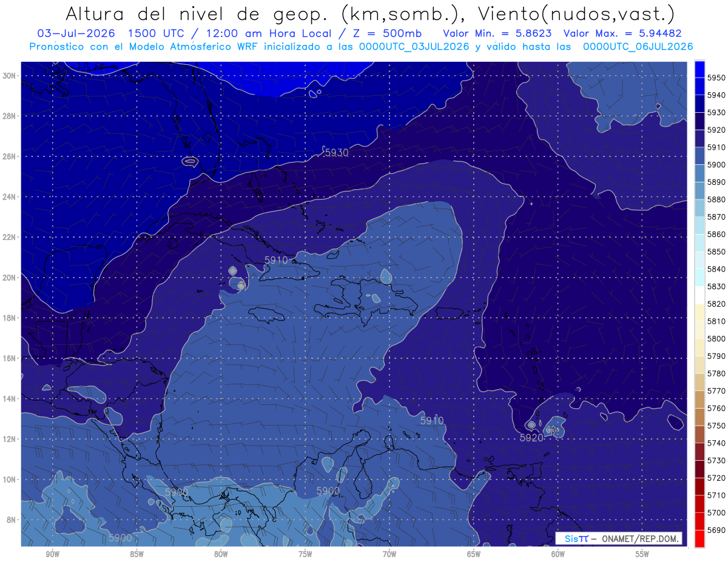Click the 5770 colorbar label

point(716,390)
